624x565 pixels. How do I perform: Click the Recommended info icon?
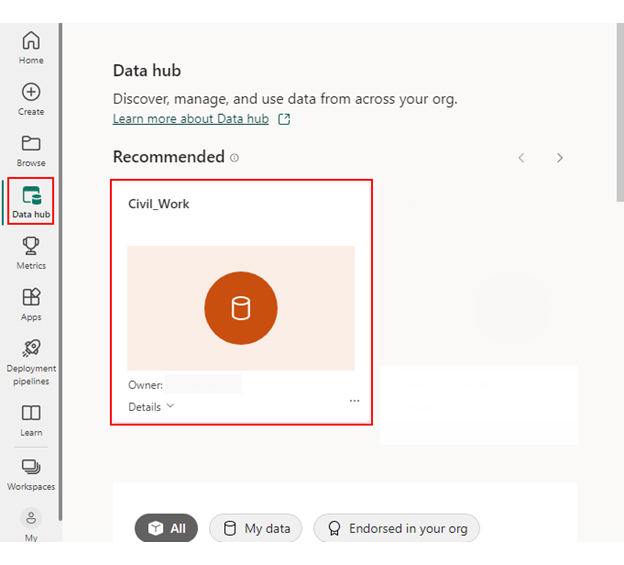tap(235, 158)
